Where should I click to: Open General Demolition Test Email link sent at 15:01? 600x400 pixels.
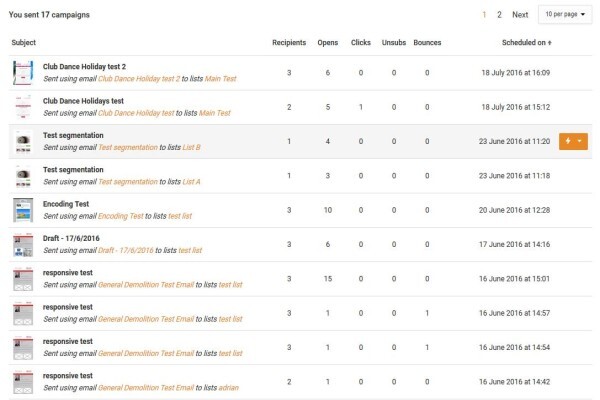click(146, 285)
